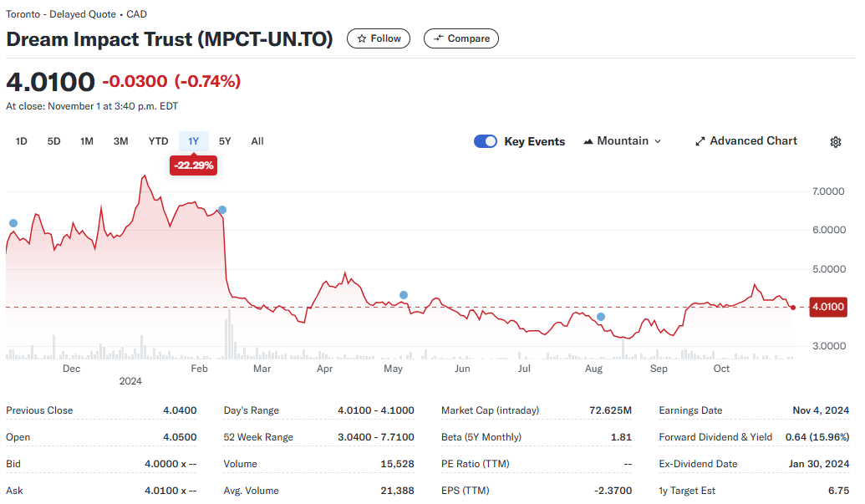Click the key event marker near May
The width and height of the screenshot is (865, 504).
(x=404, y=295)
